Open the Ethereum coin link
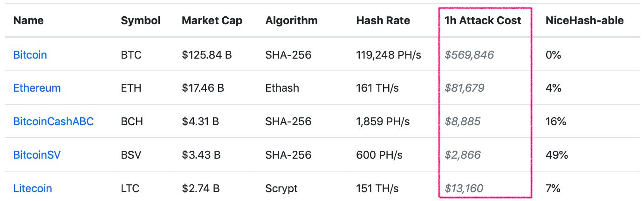This screenshot has height=201, width=644. point(37,88)
